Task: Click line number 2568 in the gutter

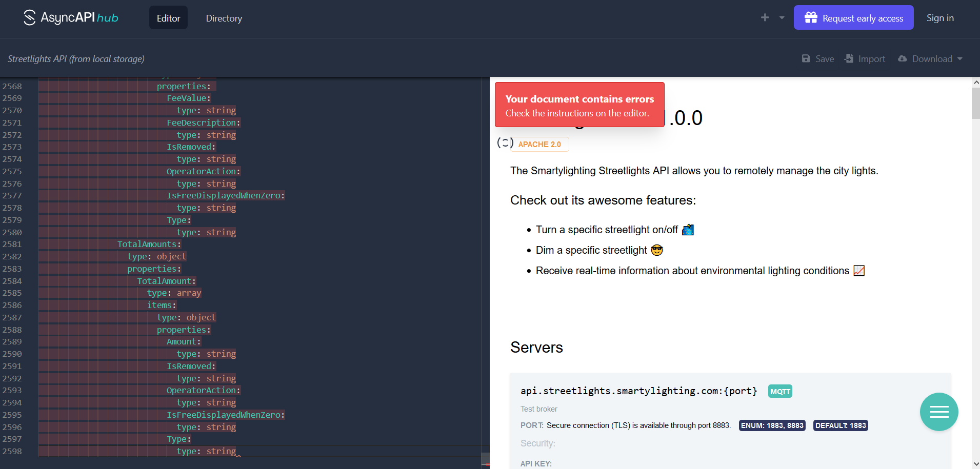Action: [x=12, y=86]
